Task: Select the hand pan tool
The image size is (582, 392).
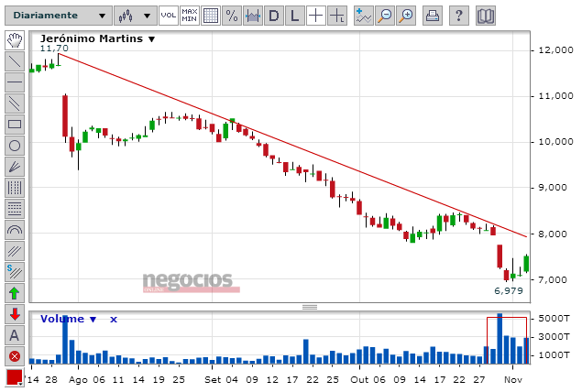Action: [x=15, y=40]
